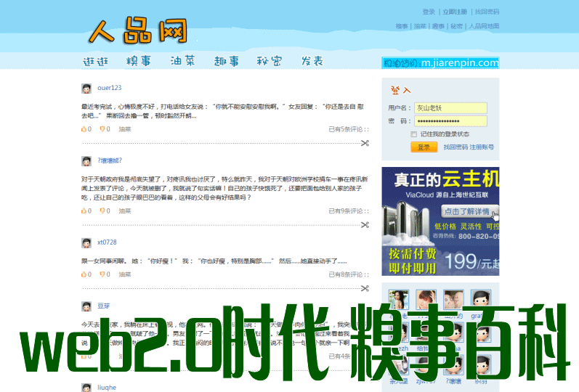Screen dimensions: 579x392
Task: Open ?壞壞熊?'s avatar icon
Action: coord(86,161)
